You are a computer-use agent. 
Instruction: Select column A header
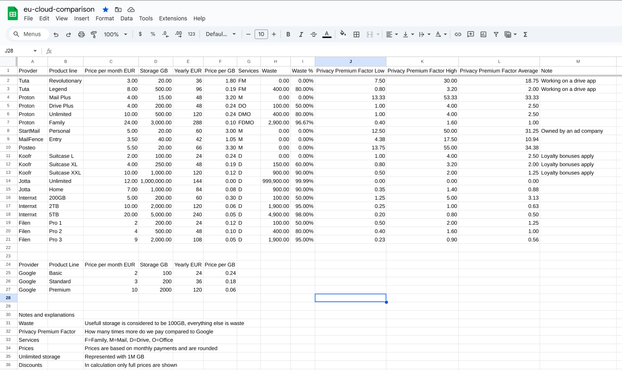(x=32, y=61)
